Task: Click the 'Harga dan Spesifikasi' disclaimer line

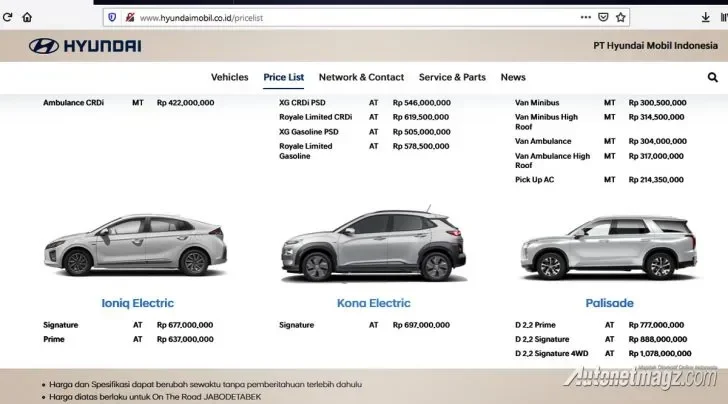Action: 205,384
